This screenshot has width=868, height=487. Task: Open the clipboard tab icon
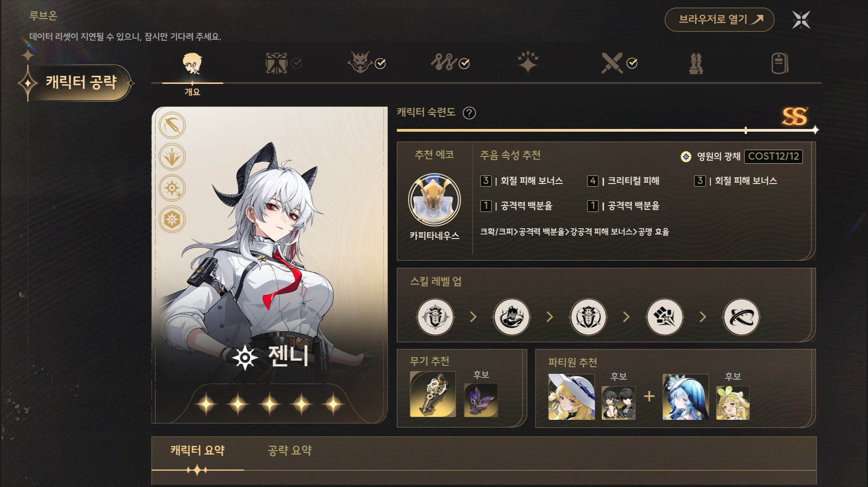(780, 63)
